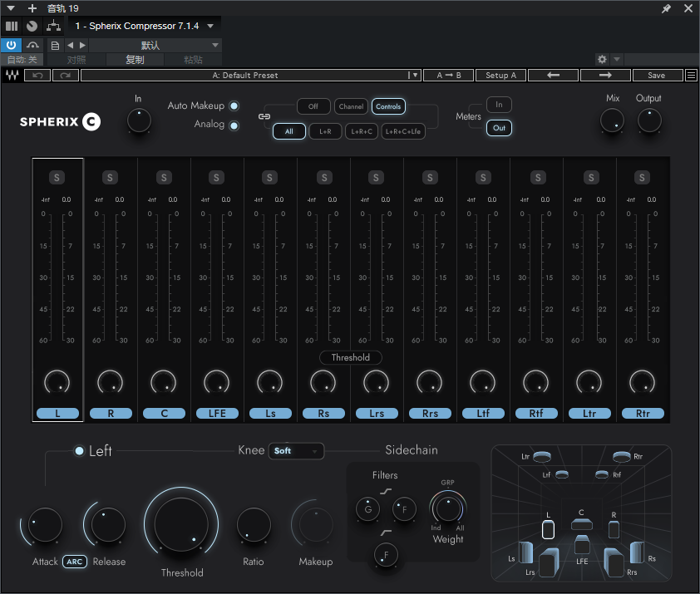The height and width of the screenshot is (594, 700).
Task: Switch meters to Out
Action: pos(499,128)
